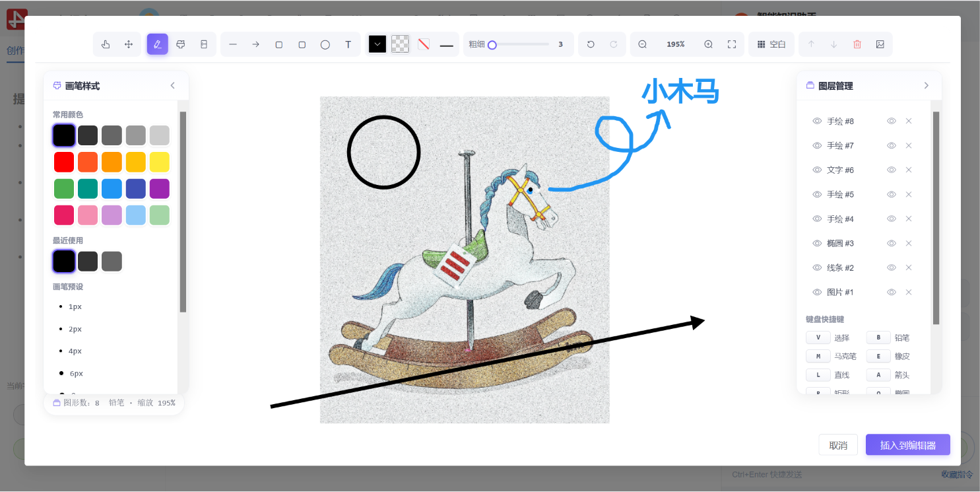Image resolution: width=980 pixels, height=492 pixels.
Task: Toggle eye next to X on 手绘 #4
Action: 892,219
